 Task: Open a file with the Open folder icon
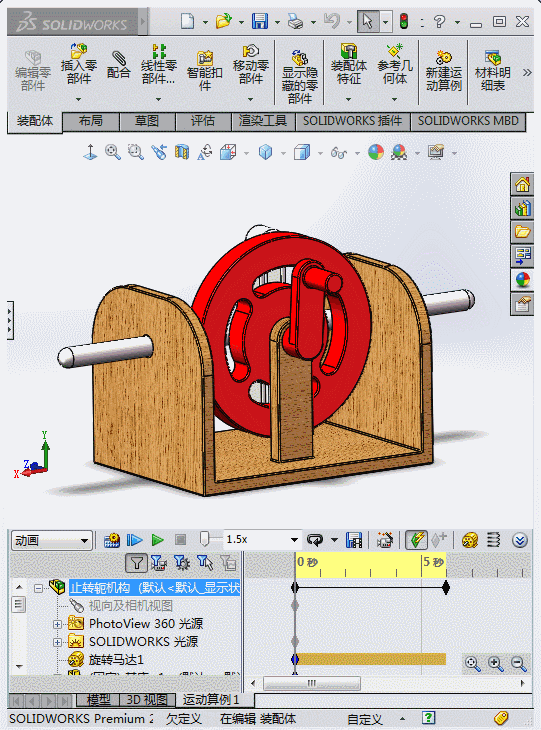click(x=224, y=21)
